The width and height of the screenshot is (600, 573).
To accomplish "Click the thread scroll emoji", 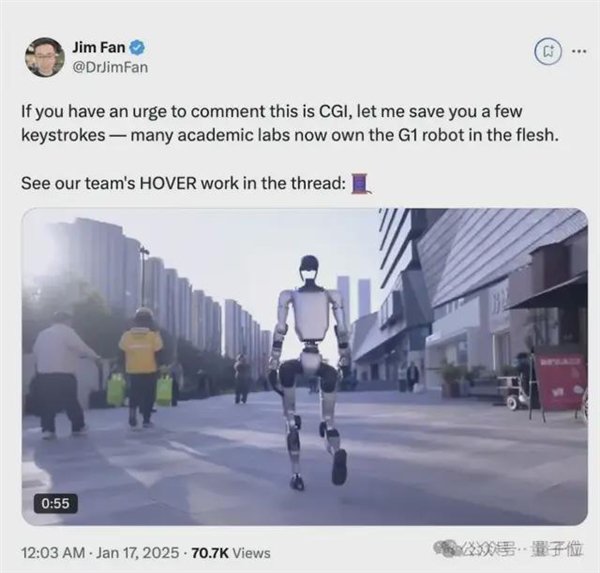I will click(361, 184).
